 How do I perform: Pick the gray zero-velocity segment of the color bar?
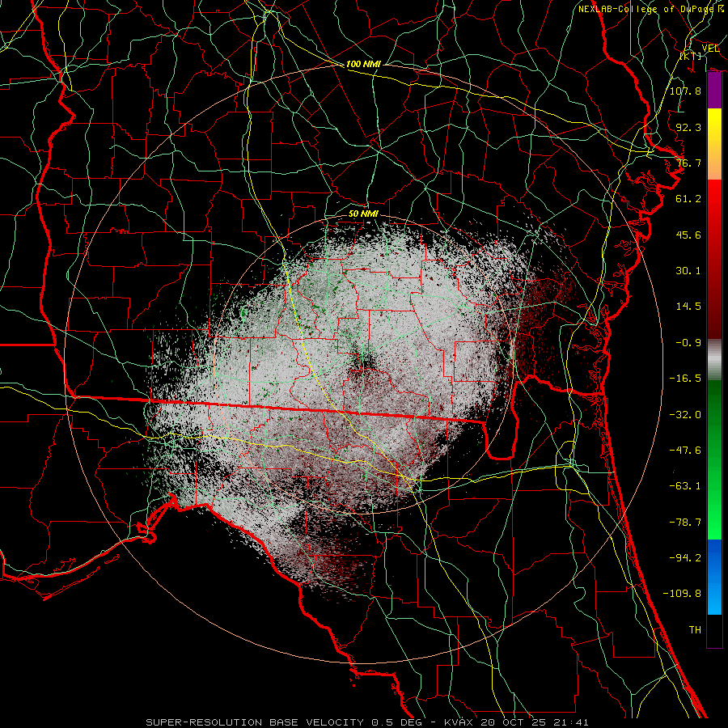pos(714,360)
